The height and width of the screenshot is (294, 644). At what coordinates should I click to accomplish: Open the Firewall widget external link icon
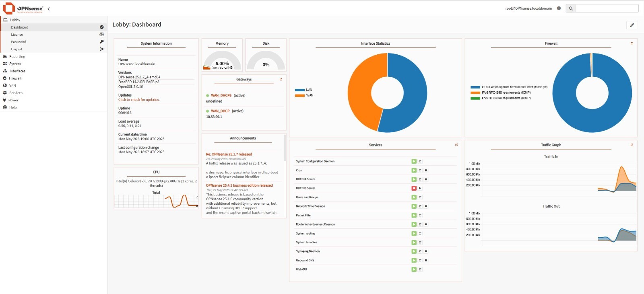click(x=632, y=43)
